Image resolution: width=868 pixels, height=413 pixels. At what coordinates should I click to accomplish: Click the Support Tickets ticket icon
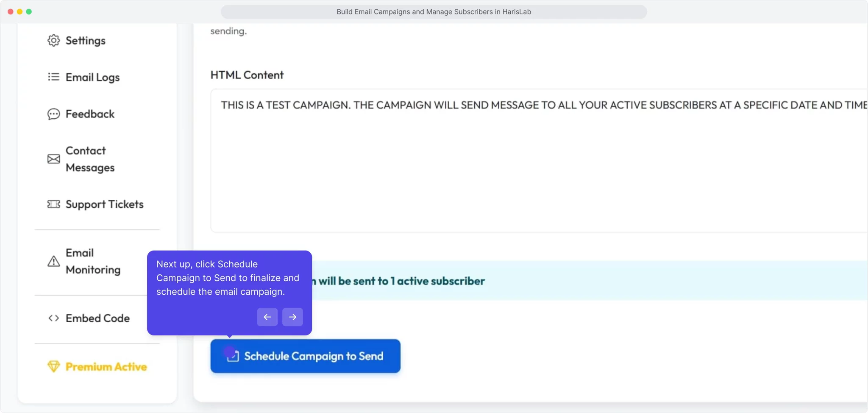[x=53, y=204]
